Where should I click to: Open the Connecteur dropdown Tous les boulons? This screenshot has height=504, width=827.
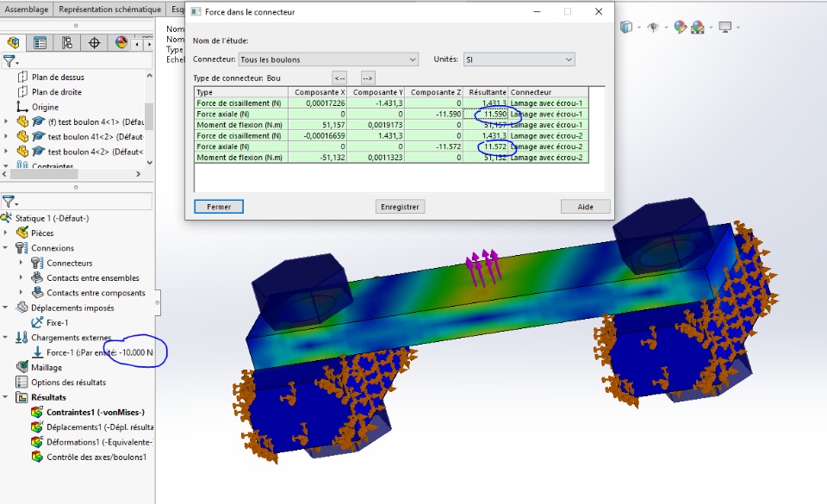click(328, 59)
